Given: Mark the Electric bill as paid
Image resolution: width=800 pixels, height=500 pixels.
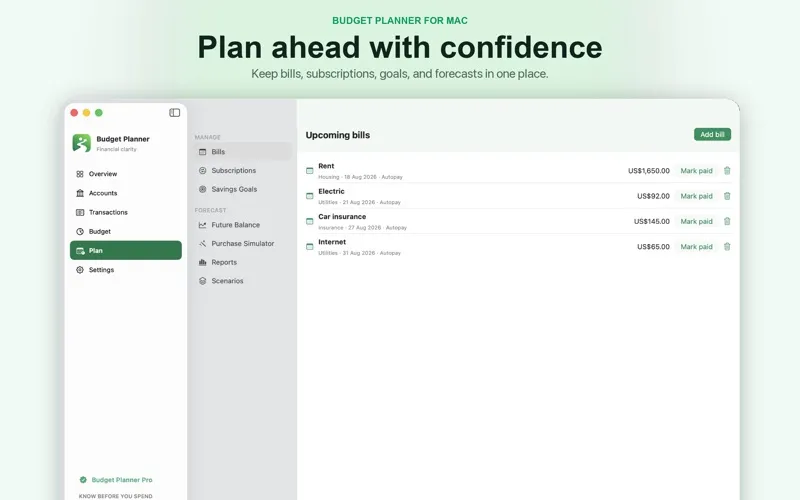Looking at the screenshot, I should tap(696, 196).
